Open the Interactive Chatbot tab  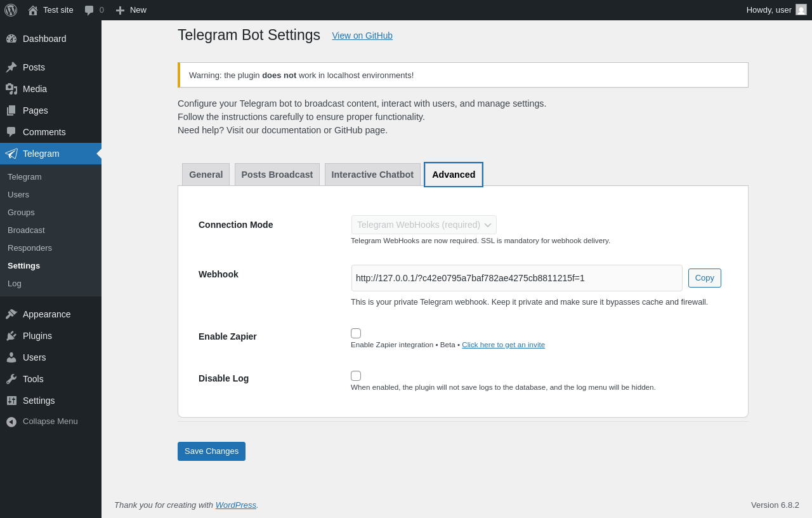[x=372, y=175]
